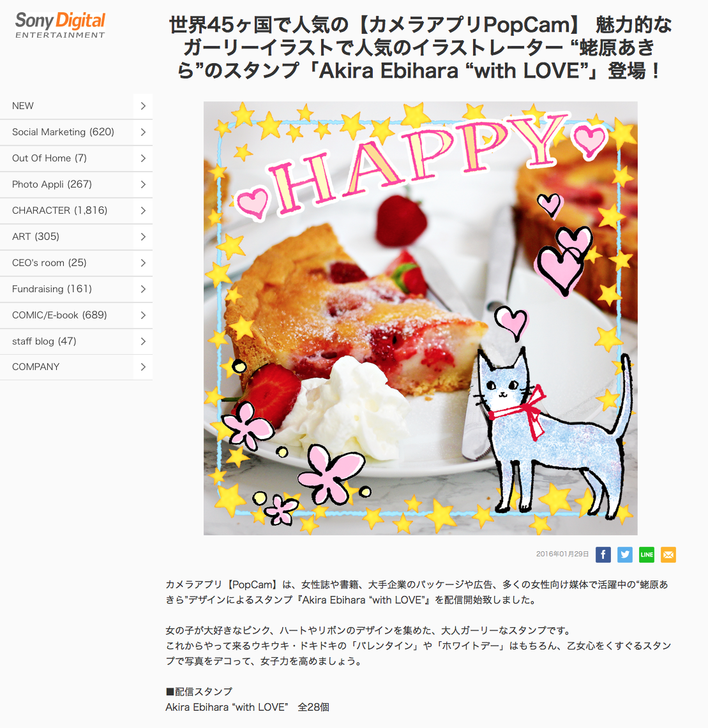Click chevron beside Social Marketing (620)
Image resolution: width=708 pixels, height=728 pixels.
(x=143, y=132)
